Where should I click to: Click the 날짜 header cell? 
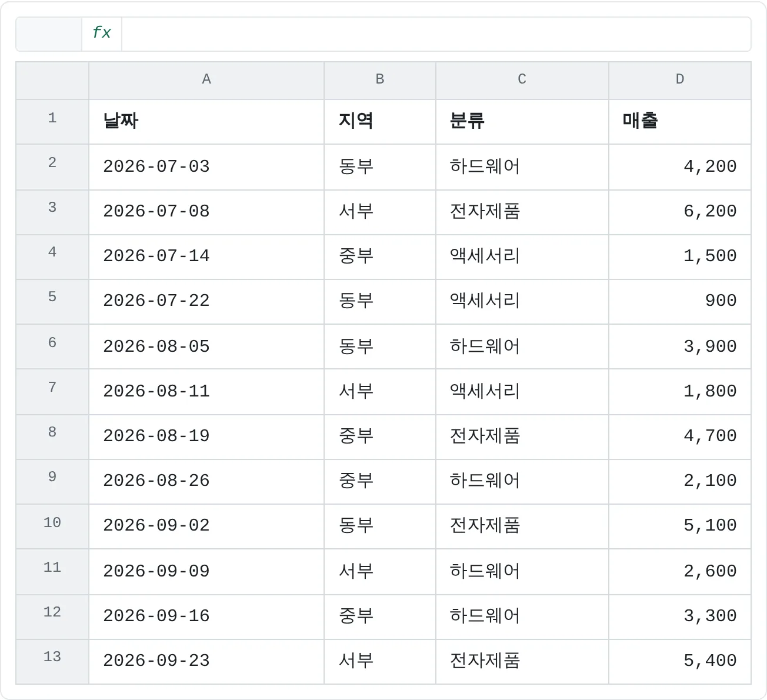[x=206, y=122]
